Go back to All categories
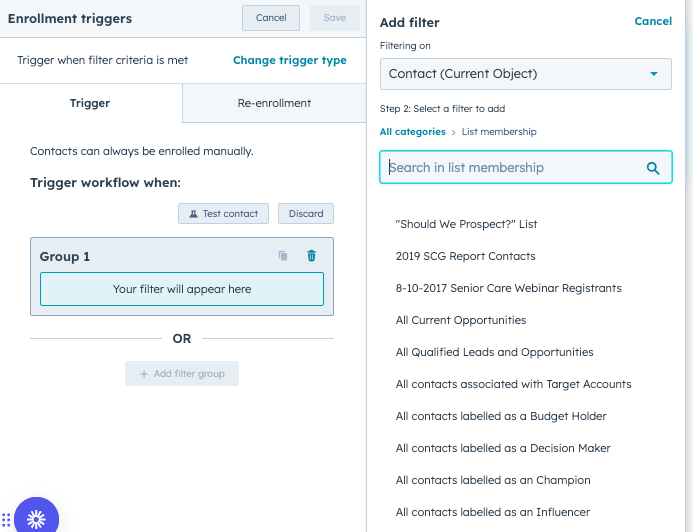This screenshot has height=532, width=693. 412,132
